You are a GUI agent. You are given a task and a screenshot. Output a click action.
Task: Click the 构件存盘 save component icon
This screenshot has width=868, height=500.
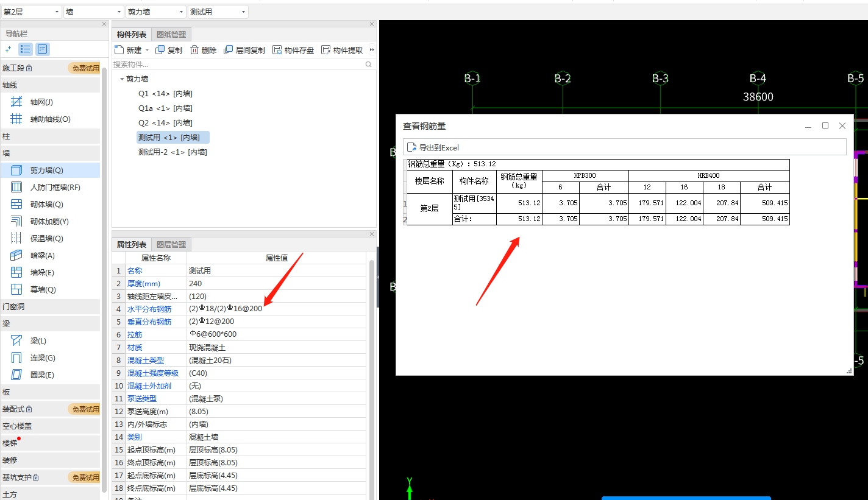[x=277, y=50]
